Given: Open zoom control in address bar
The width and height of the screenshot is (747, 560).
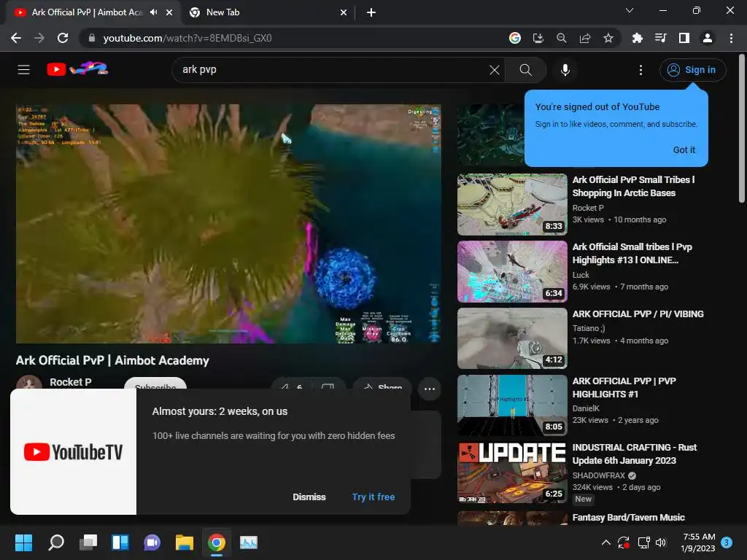Looking at the screenshot, I should (561, 38).
